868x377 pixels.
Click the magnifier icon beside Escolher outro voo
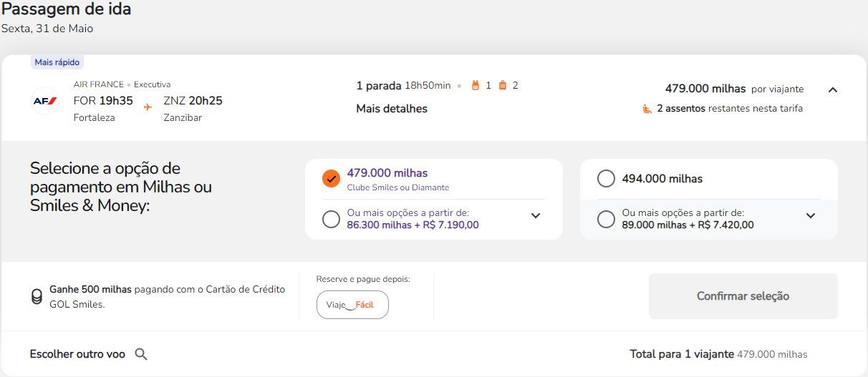141,354
